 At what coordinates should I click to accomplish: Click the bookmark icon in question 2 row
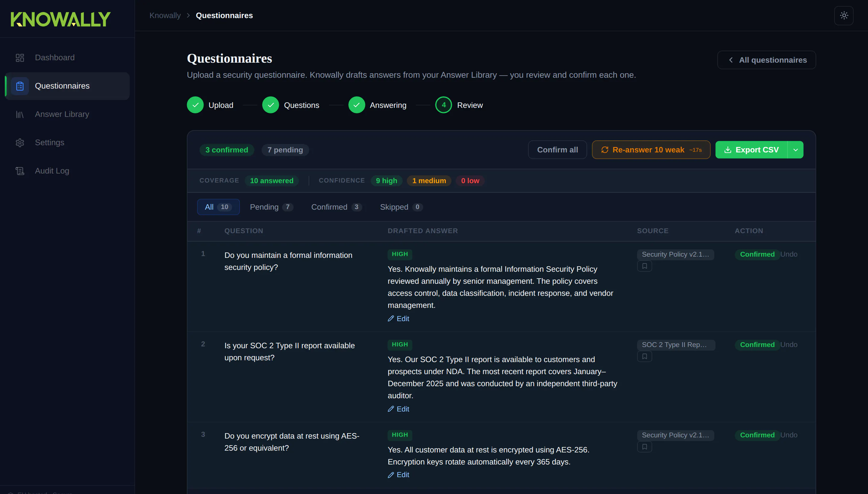644,357
